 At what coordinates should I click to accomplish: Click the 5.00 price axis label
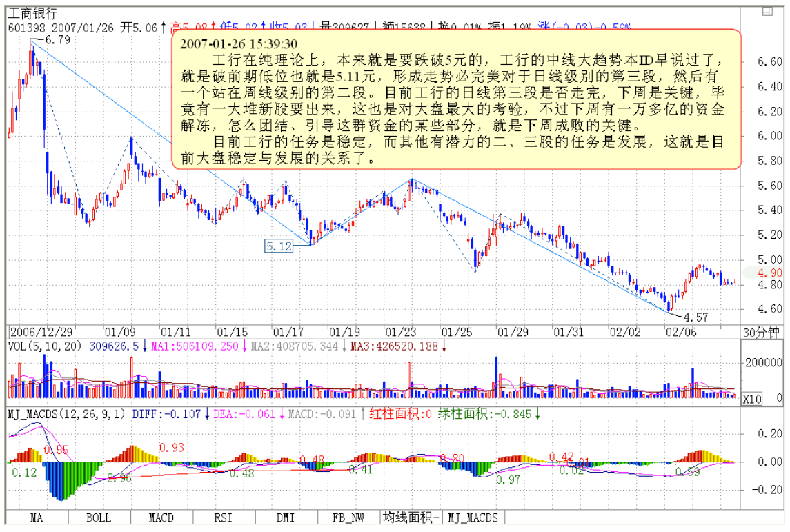click(770, 260)
